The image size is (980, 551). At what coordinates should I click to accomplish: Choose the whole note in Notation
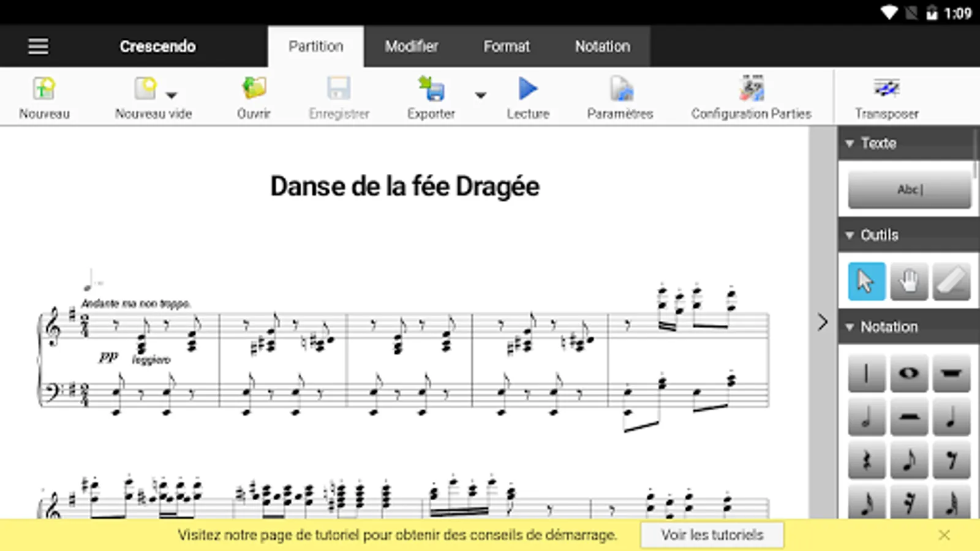pos(909,373)
